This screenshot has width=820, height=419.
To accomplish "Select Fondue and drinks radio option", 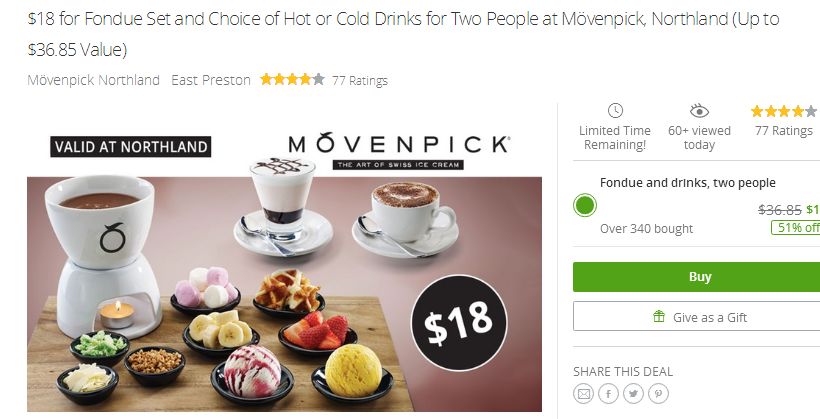I will point(585,205).
